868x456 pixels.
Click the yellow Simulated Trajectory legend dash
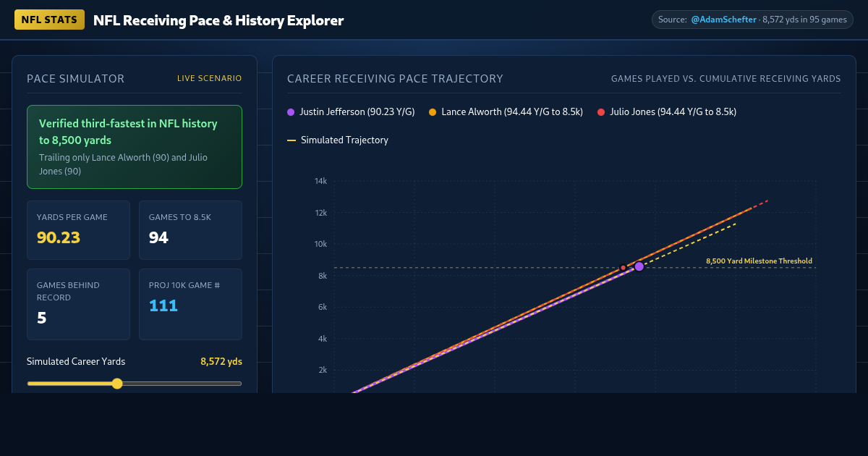click(292, 140)
